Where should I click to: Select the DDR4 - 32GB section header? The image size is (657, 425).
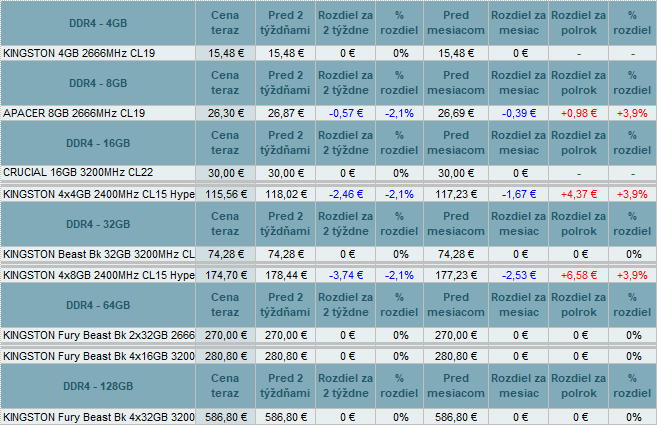tap(98, 224)
